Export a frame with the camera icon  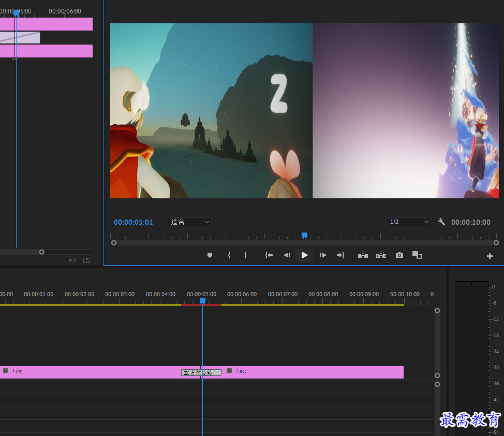pyautogui.click(x=399, y=255)
